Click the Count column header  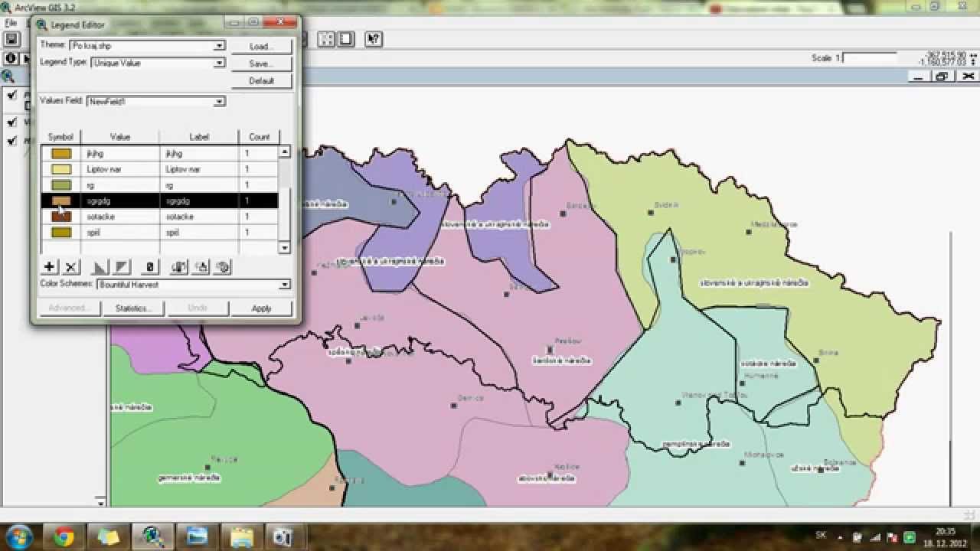[x=259, y=137]
